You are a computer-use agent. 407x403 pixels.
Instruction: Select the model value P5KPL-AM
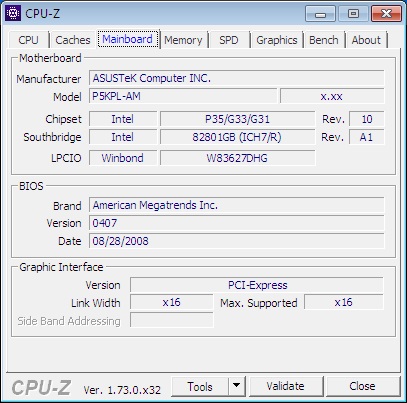(x=183, y=96)
